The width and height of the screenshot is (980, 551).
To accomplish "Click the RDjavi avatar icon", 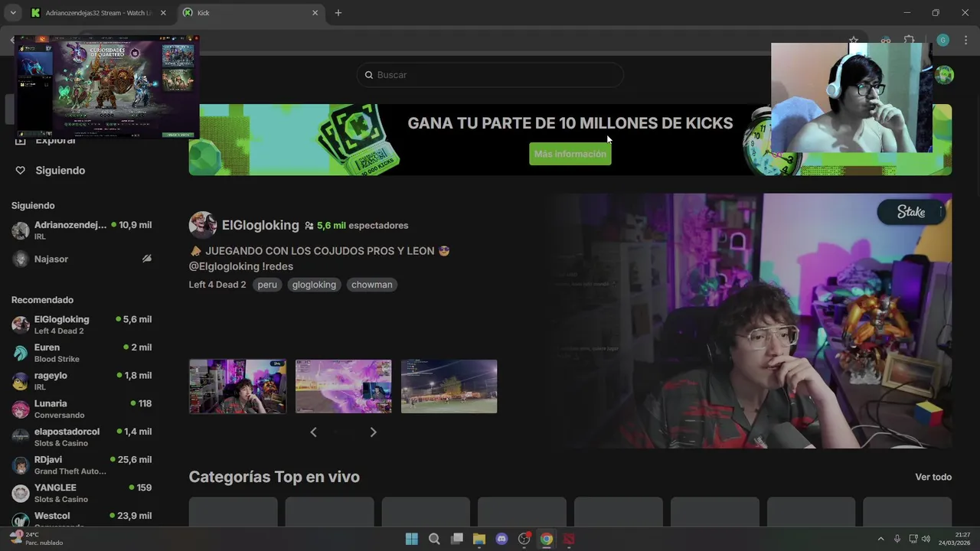I will click(x=21, y=465).
